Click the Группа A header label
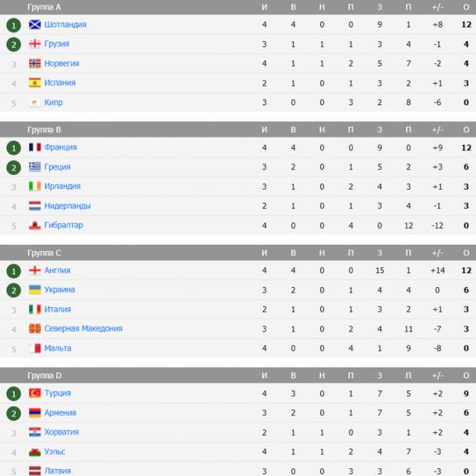 pyautogui.click(x=44, y=7)
